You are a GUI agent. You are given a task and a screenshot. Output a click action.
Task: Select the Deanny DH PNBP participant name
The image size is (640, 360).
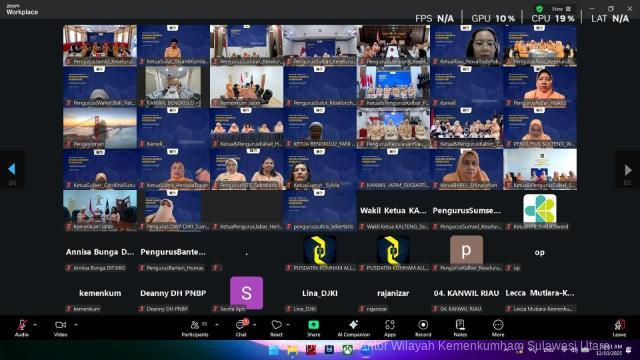click(173, 293)
